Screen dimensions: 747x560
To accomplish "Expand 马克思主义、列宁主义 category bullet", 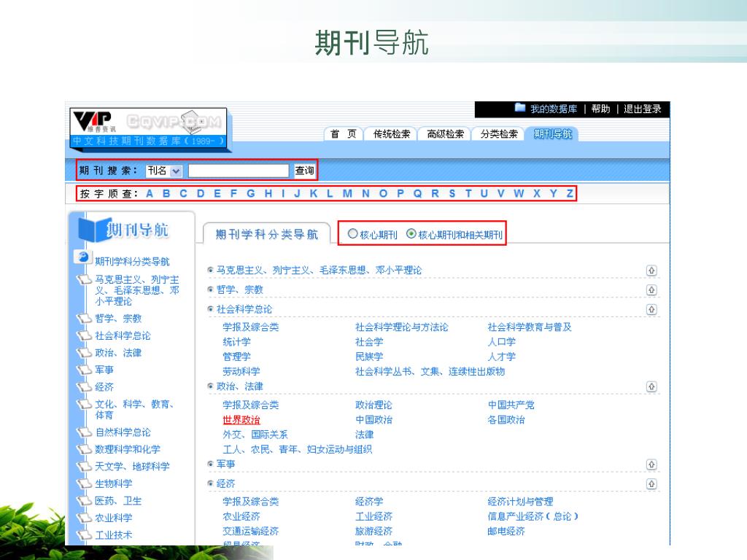I will tap(210, 270).
